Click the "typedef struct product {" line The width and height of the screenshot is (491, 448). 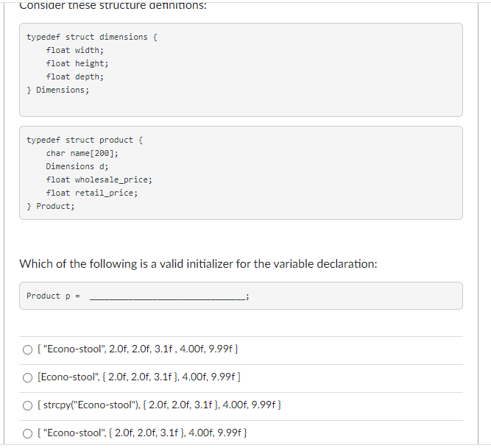click(85, 141)
